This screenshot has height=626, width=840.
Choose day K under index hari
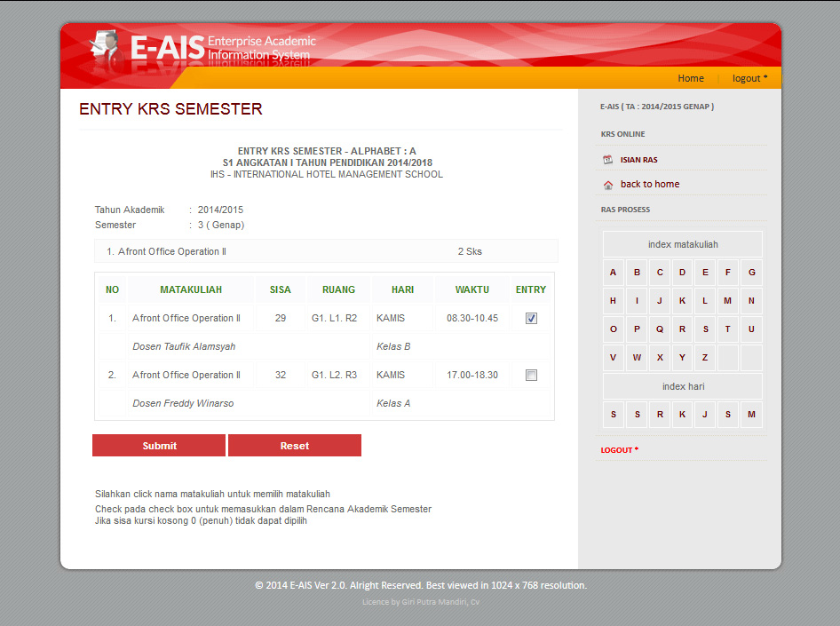click(x=682, y=415)
